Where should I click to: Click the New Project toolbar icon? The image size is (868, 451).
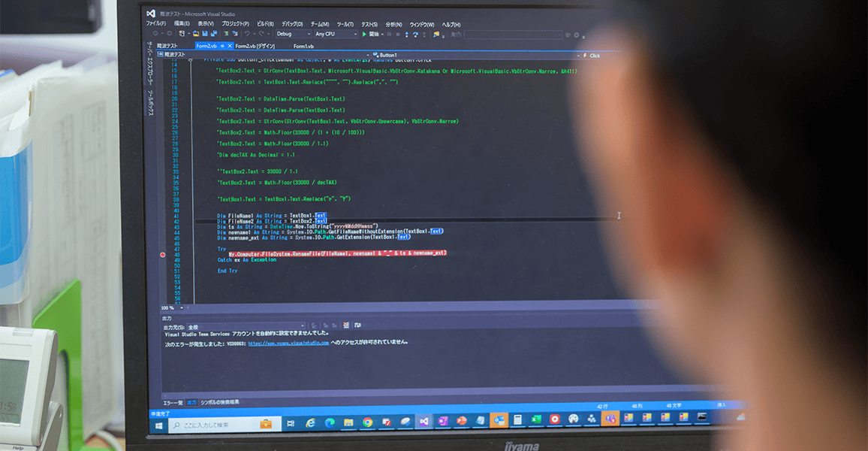[x=182, y=34]
